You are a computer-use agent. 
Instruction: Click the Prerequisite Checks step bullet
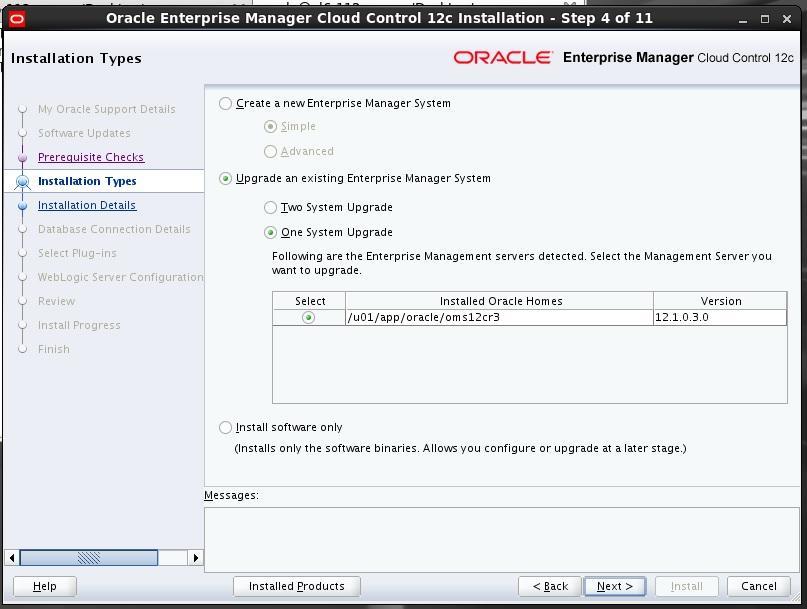click(23, 158)
